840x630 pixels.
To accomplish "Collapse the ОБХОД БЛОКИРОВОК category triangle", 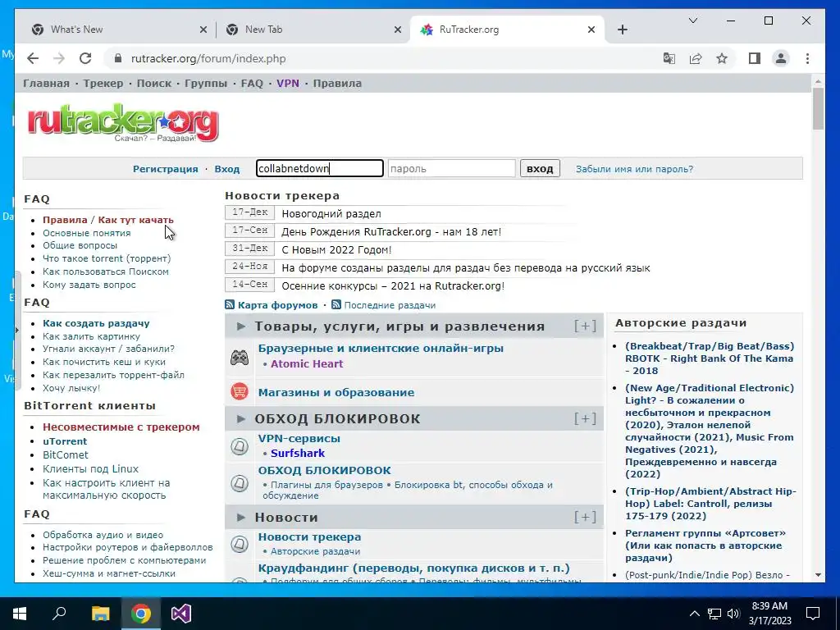I will point(240,418).
